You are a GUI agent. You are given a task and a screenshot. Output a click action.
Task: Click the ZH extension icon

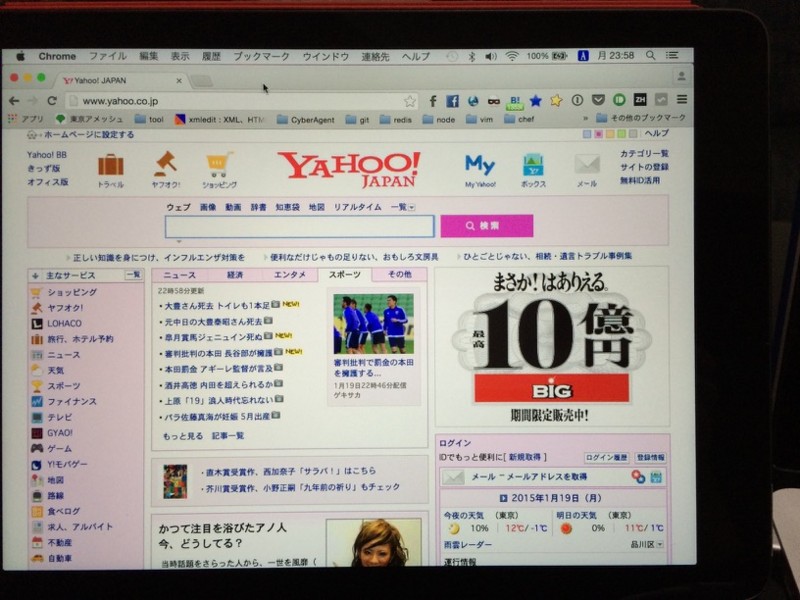pos(640,99)
